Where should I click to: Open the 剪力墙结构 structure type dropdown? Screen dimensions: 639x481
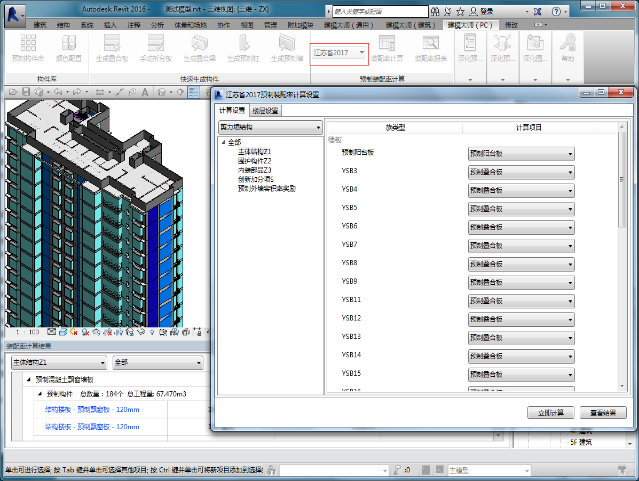268,128
